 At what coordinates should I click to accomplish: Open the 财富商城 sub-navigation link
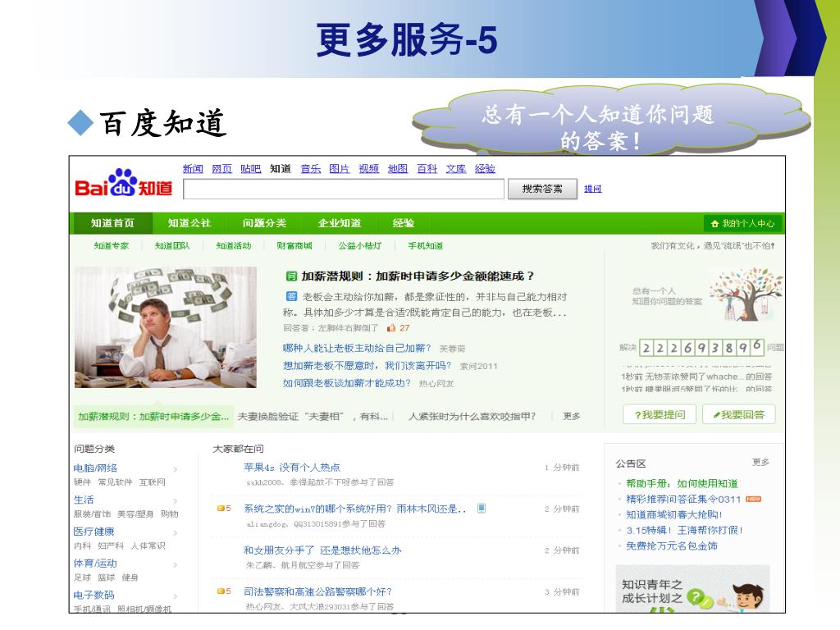pos(294,246)
